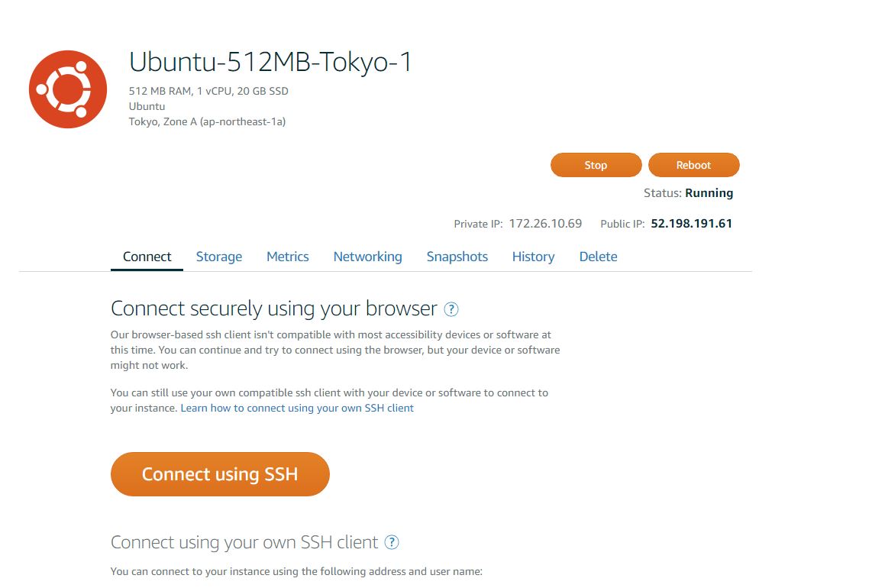The width and height of the screenshot is (885, 588).
Task: Select the private IP 172.26.10.69
Action: (545, 224)
